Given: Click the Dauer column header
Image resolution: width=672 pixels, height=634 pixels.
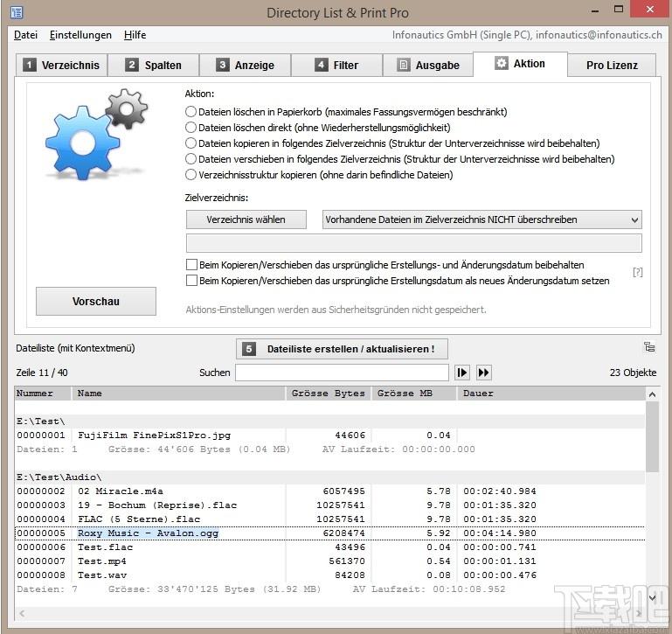Looking at the screenshot, I should pyautogui.click(x=551, y=394).
